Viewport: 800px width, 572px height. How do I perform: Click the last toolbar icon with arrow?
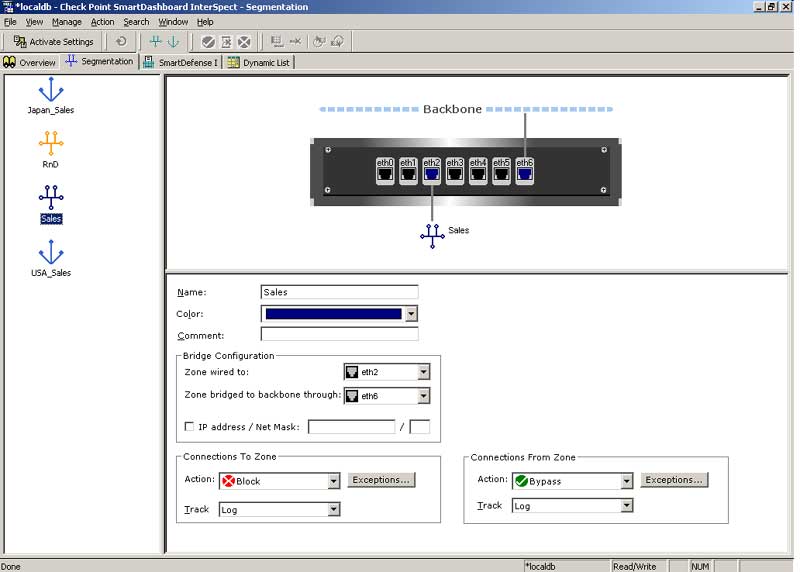click(x=338, y=41)
